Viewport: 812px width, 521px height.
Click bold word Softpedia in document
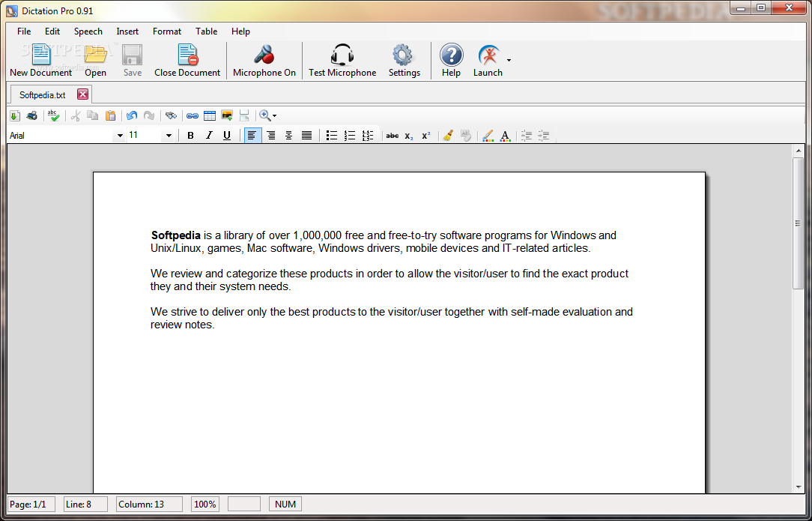[x=175, y=235]
